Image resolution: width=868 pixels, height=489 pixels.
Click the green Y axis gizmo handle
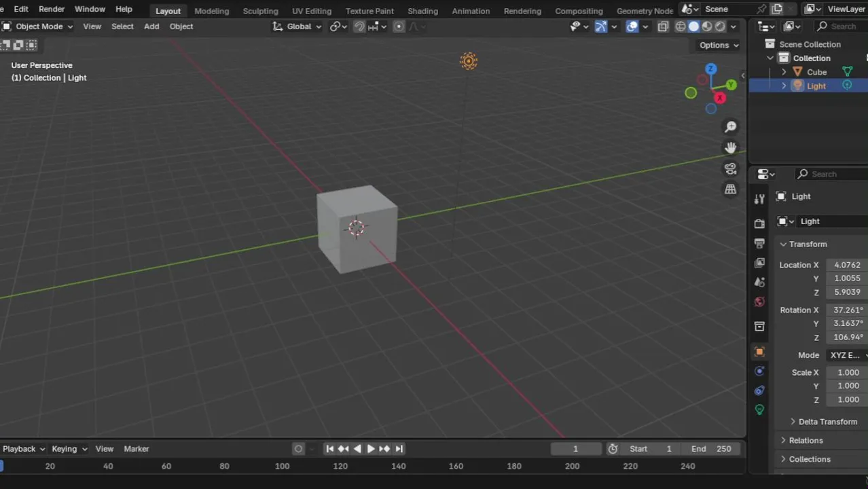[731, 85]
